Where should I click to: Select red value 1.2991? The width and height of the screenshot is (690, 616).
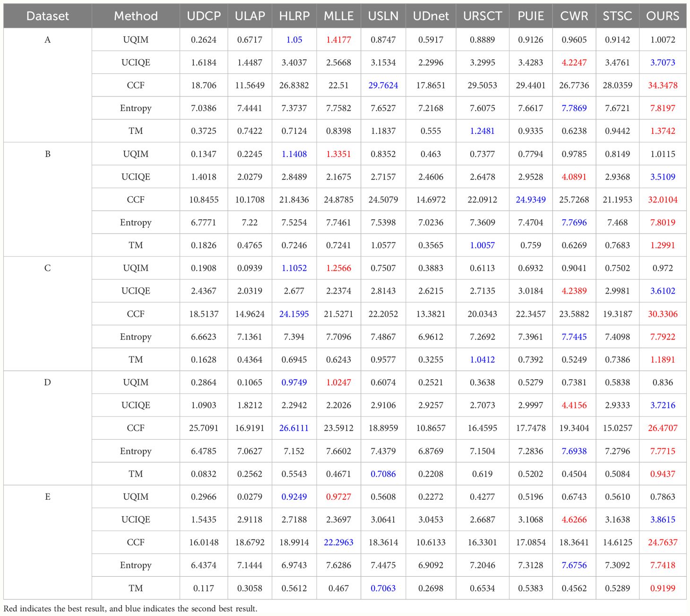663,245
